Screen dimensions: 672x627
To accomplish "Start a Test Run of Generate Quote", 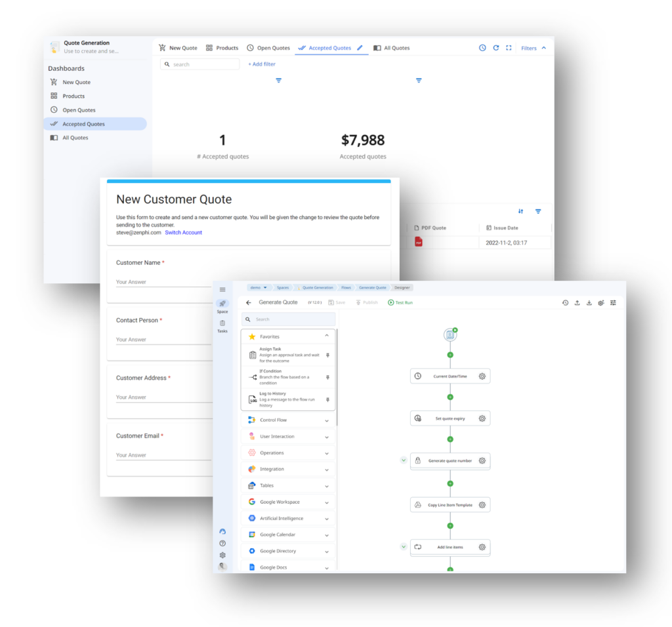I will 400,302.
